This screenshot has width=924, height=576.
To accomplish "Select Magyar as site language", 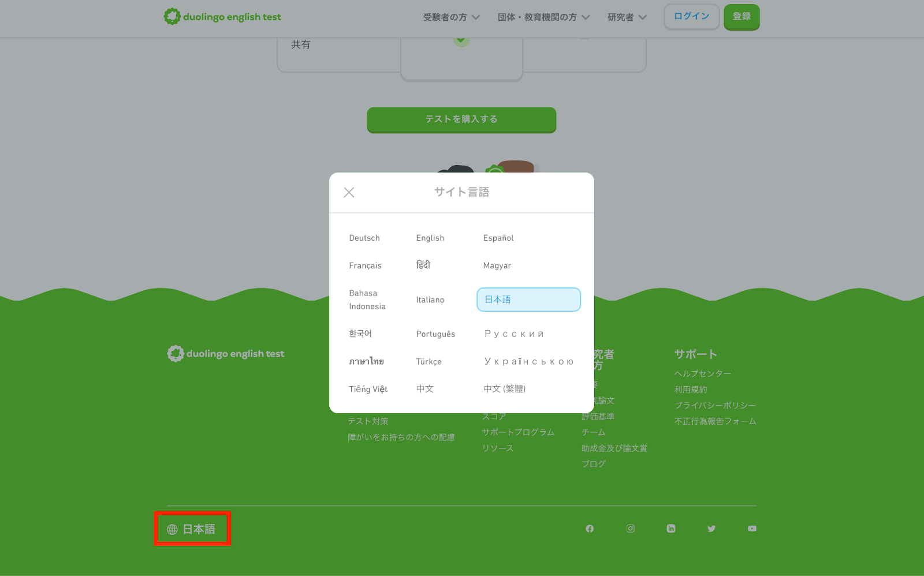I will tap(497, 265).
